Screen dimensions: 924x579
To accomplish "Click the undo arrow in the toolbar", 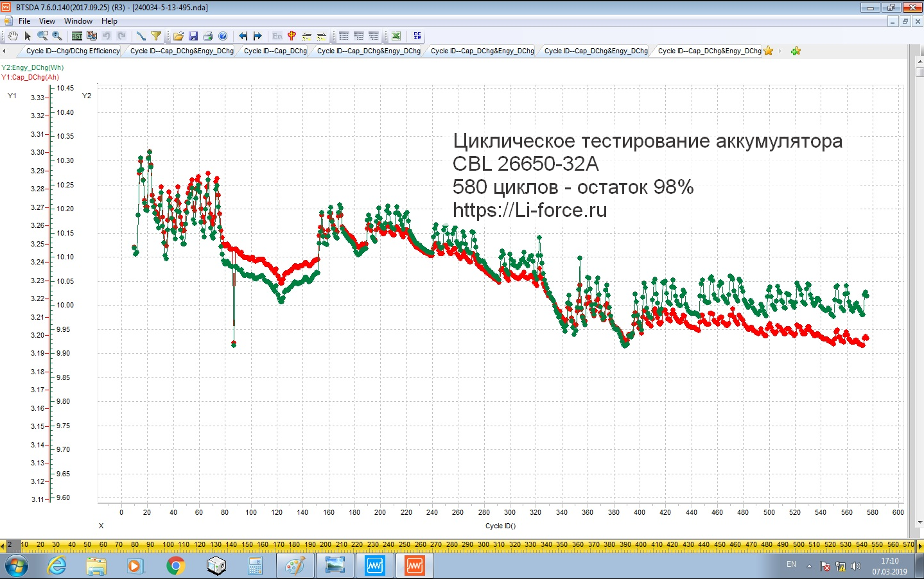I will coord(107,36).
